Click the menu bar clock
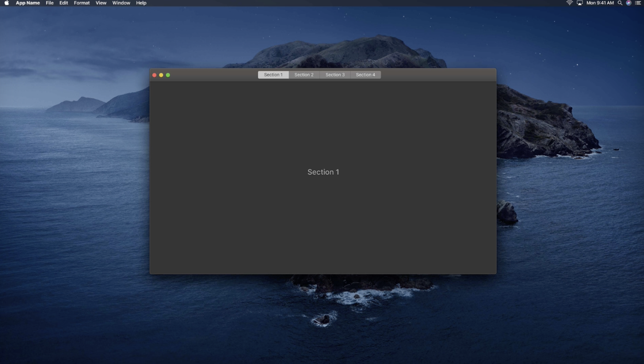 [600, 3]
